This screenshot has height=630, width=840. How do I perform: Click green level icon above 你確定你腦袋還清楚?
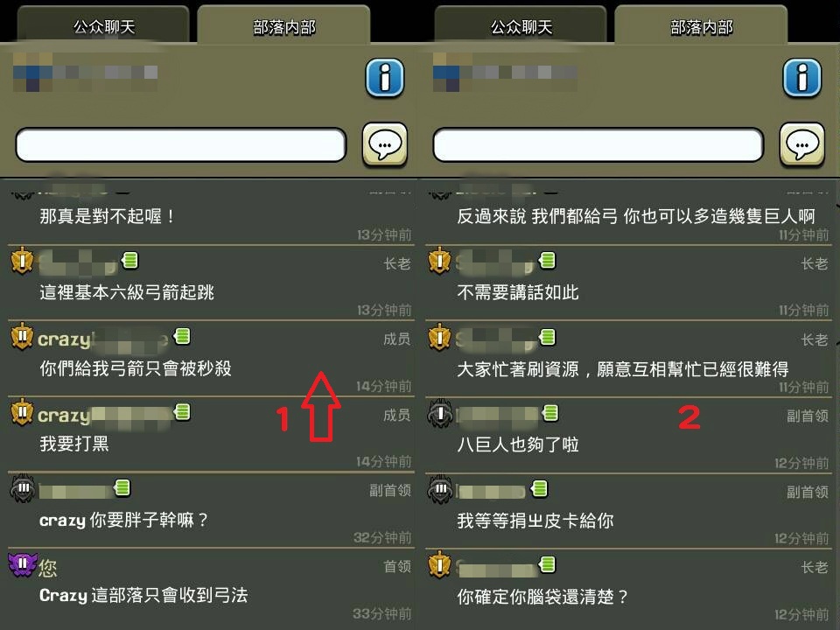tap(548, 564)
